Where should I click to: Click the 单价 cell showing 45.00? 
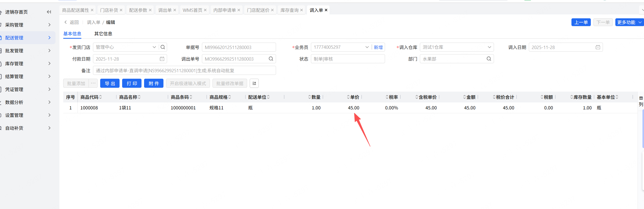[x=354, y=108]
